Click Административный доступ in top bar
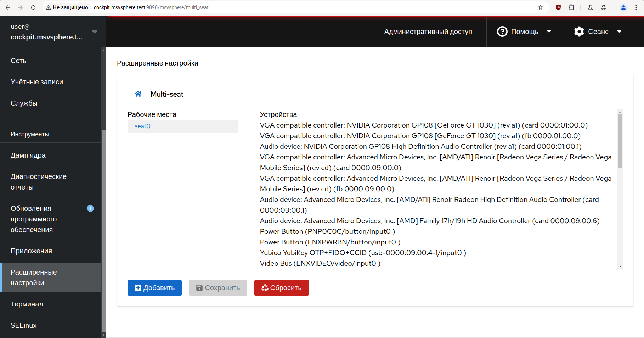 pyautogui.click(x=428, y=32)
